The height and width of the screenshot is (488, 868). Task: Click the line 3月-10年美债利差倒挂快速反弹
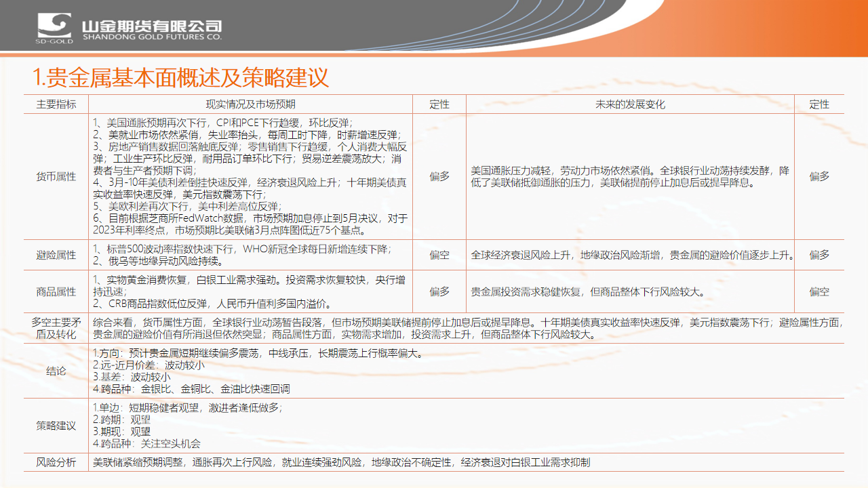pos(250,188)
